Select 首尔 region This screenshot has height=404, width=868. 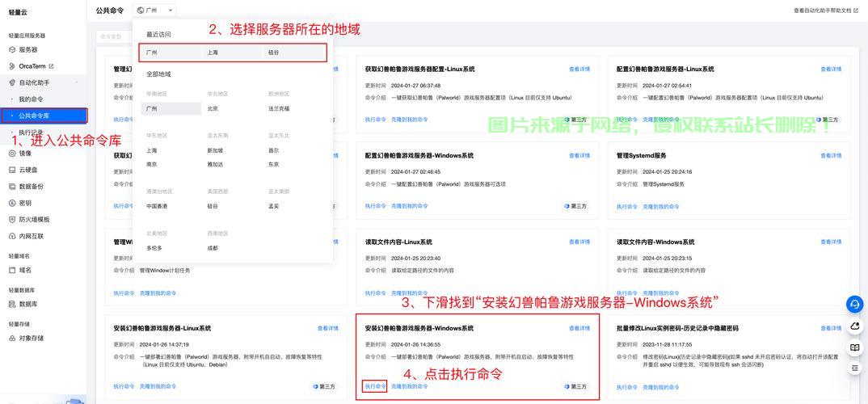(273, 150)
